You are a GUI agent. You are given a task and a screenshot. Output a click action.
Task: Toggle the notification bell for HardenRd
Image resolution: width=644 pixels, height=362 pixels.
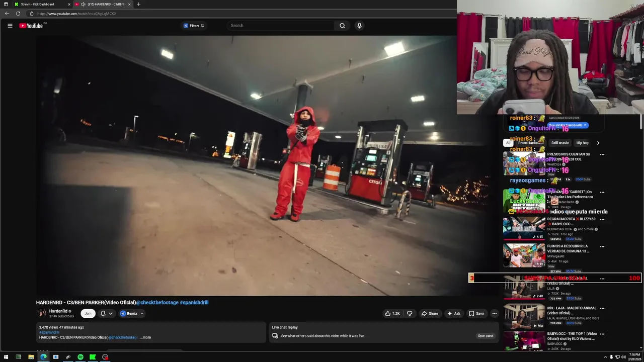pos(103,313)
